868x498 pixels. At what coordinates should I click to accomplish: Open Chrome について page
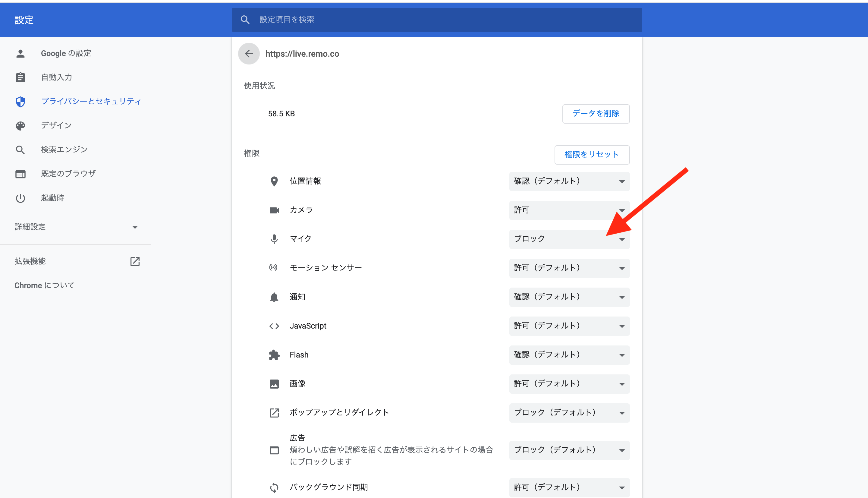pyautogui.click(x=44, y=285)
